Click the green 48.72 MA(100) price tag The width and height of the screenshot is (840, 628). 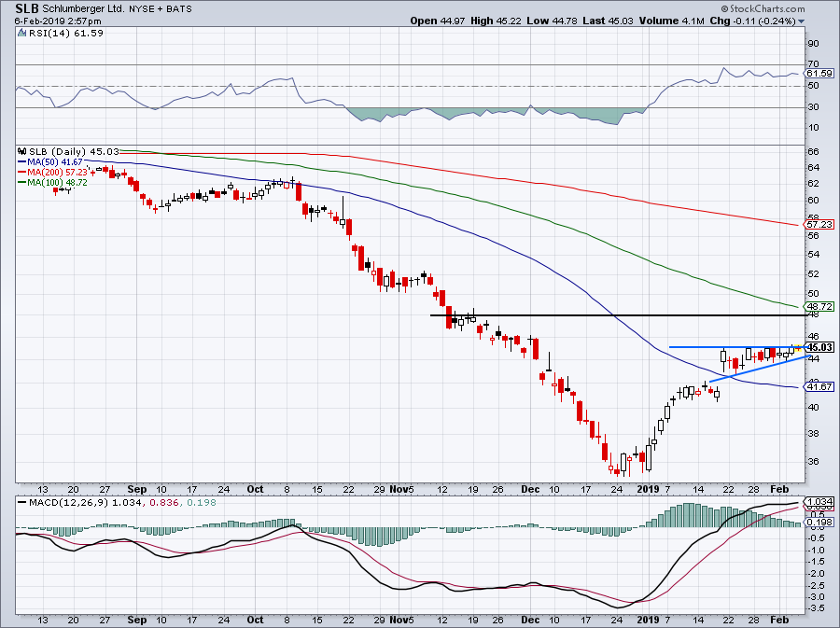click(819, 306)
